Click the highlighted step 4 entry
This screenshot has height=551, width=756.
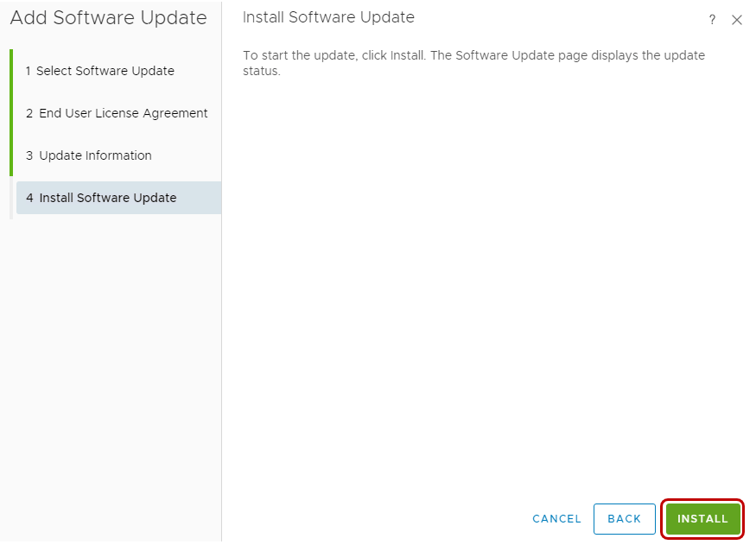coord(118,198)
